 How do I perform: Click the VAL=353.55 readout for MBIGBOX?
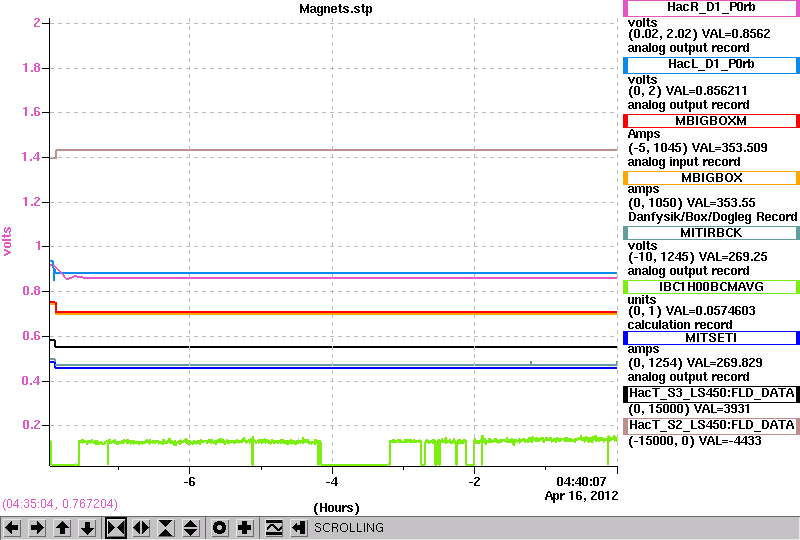[x=721, y=203]
